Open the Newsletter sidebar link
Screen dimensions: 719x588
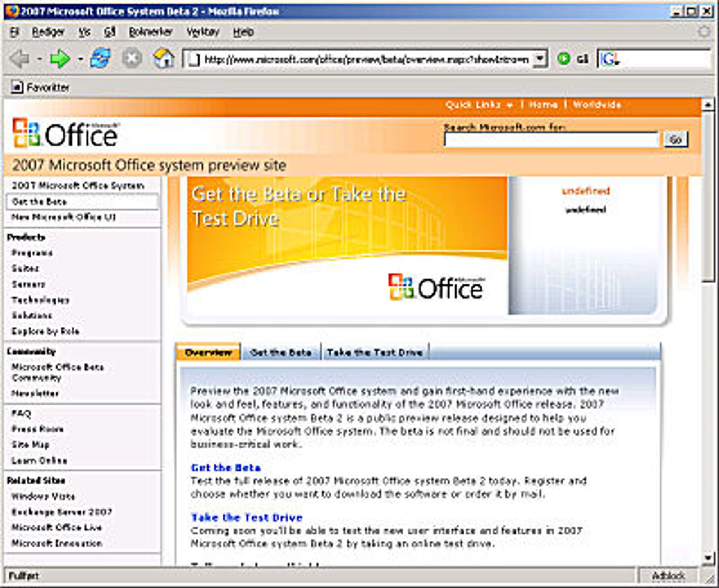pyautogui.click(x=35, y=393)
